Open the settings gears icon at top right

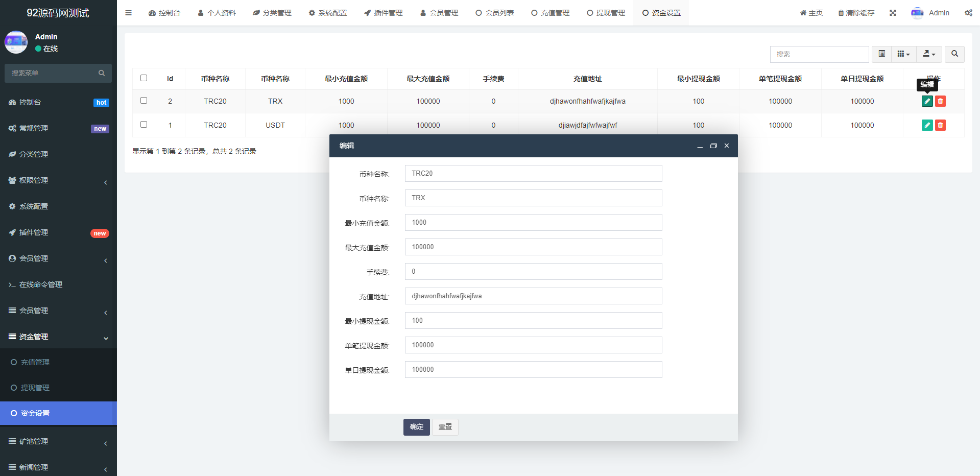pyautogui.click(x=968, y=13)
